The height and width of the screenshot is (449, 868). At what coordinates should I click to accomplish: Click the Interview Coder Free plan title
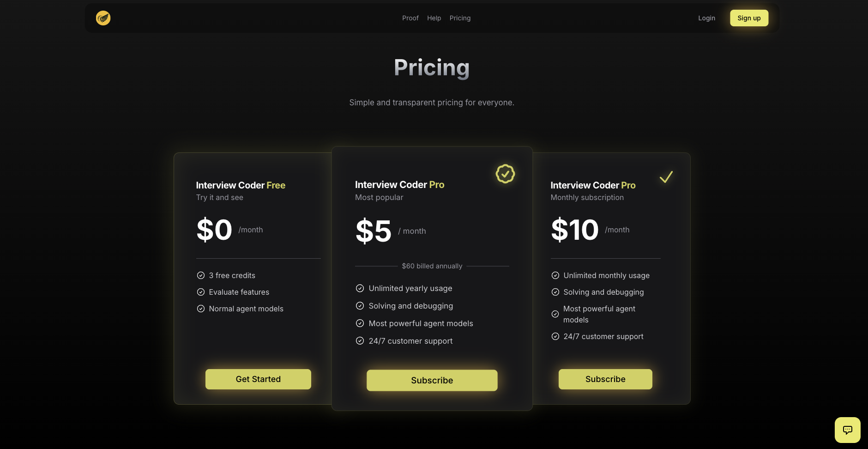[241, 185]
